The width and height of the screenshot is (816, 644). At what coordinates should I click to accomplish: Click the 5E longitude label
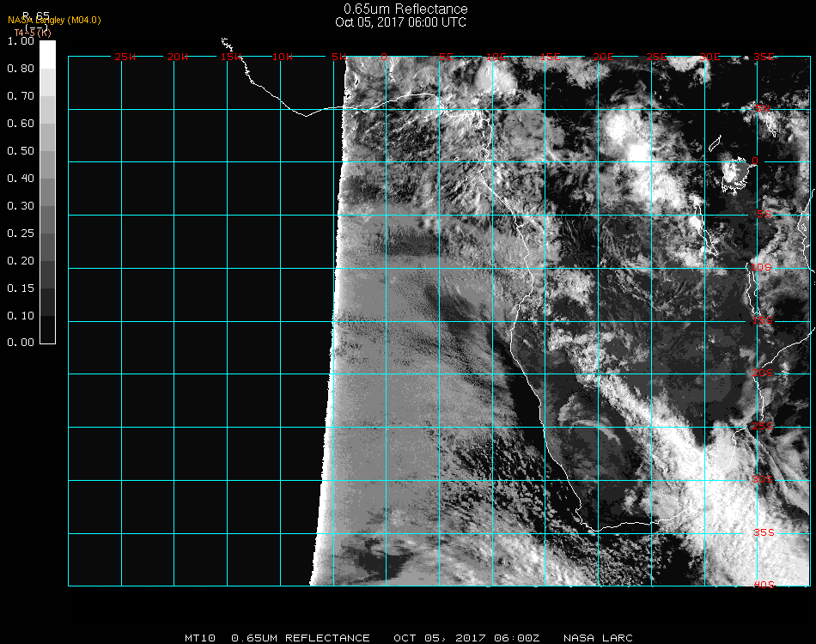[446, 57]
